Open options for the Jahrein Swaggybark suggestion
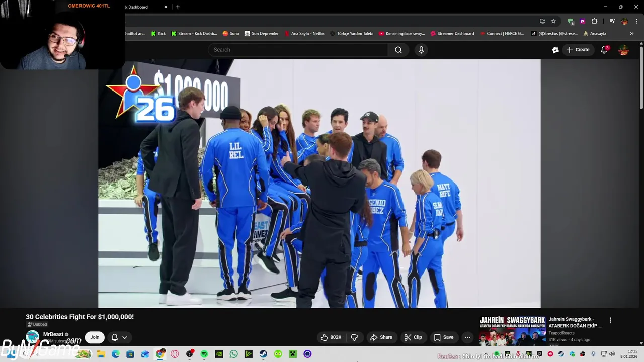 coord(610,320)
